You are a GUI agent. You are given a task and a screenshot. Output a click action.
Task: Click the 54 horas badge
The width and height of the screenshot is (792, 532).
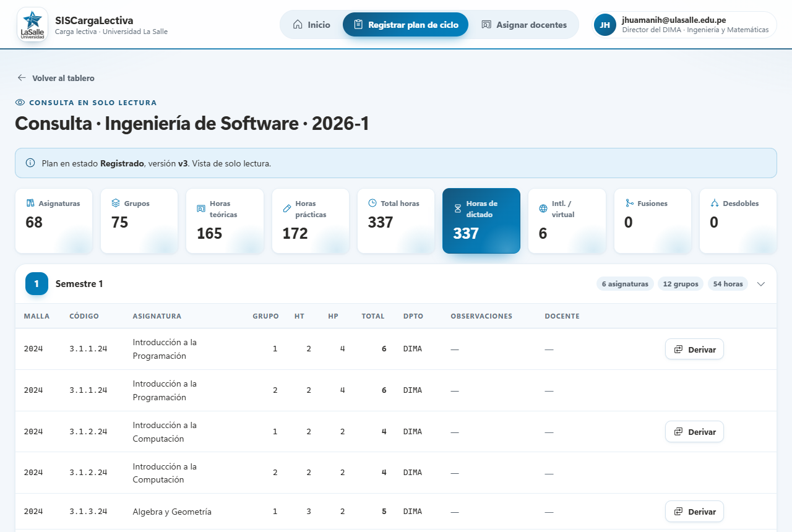(x=728, y=284)
